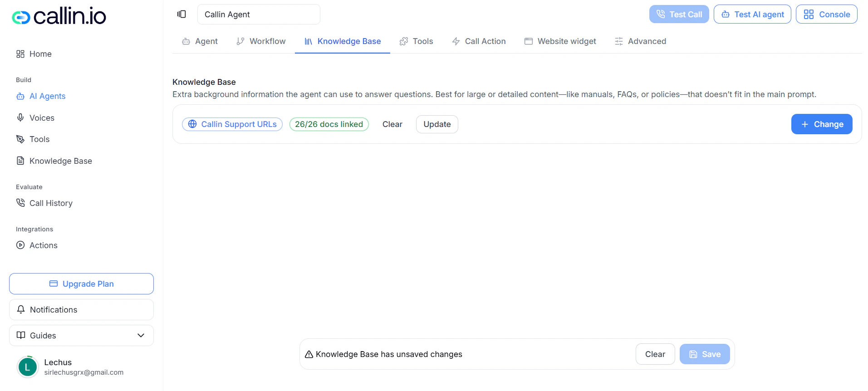Viewport: 868px width, 391px height.
Task: Click the Actions play-circle icon
Action: [20, 245]
